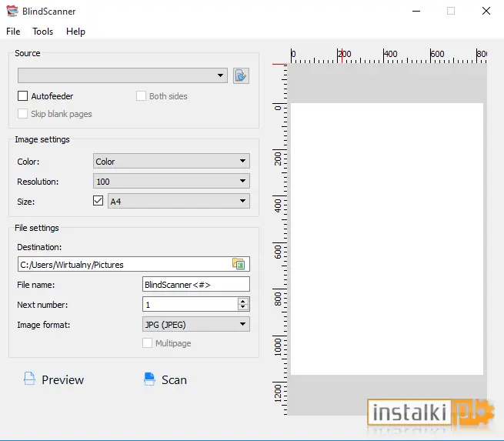Open the Tools menu
This screenshot has width=504, height=441.
pyautogui.click(x=43, y=32)
